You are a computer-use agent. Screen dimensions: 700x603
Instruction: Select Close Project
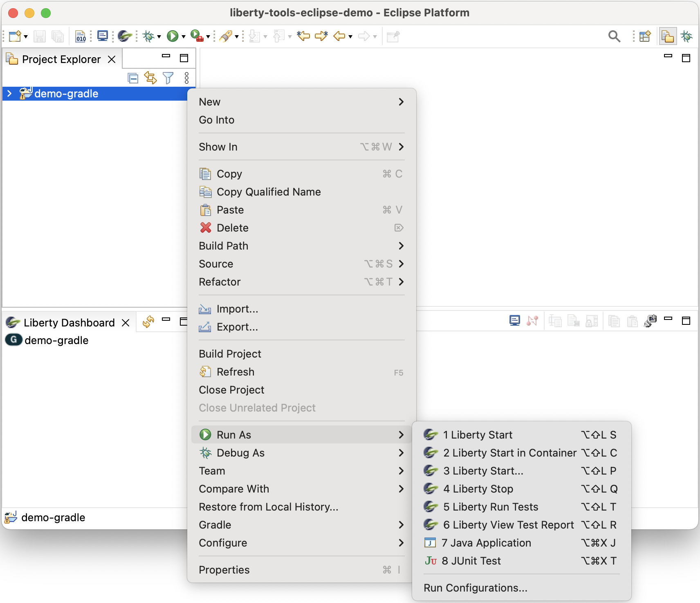pyautogui.click(x=301, y=390)
